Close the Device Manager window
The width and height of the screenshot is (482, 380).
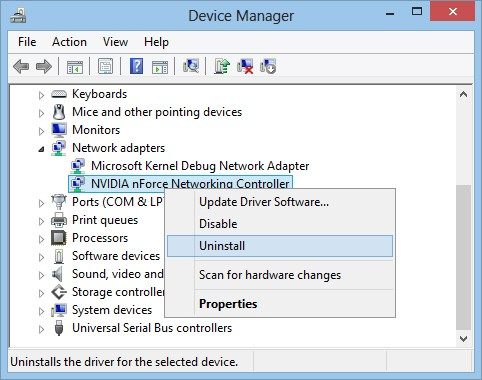pyautogui.click(x=452, y=11)
